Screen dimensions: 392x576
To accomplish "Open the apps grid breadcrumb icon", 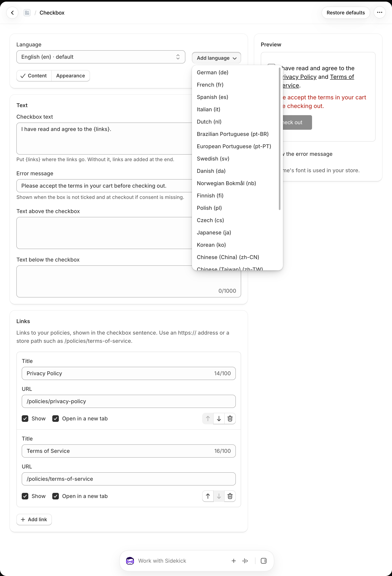I will click(x=27, y=13).
